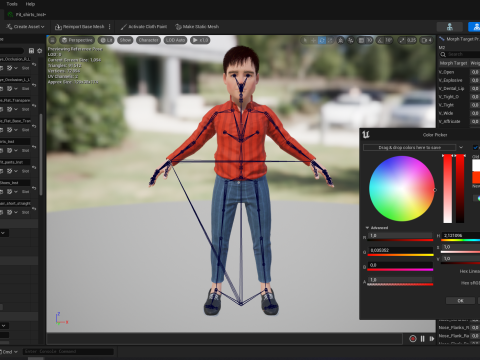The image size is (480, 360).
Task: Open the toolbar three-dot overflow menu
Action: click(x=110, y=27)
